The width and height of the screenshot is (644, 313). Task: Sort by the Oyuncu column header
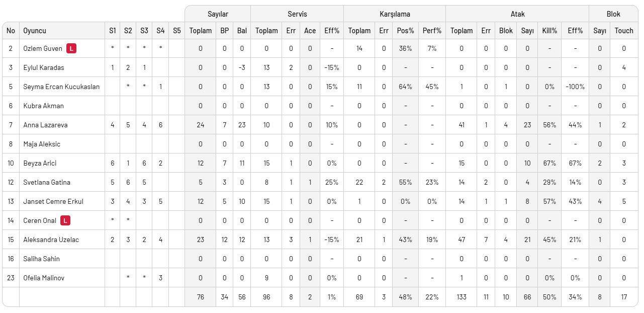coord(35,31)
